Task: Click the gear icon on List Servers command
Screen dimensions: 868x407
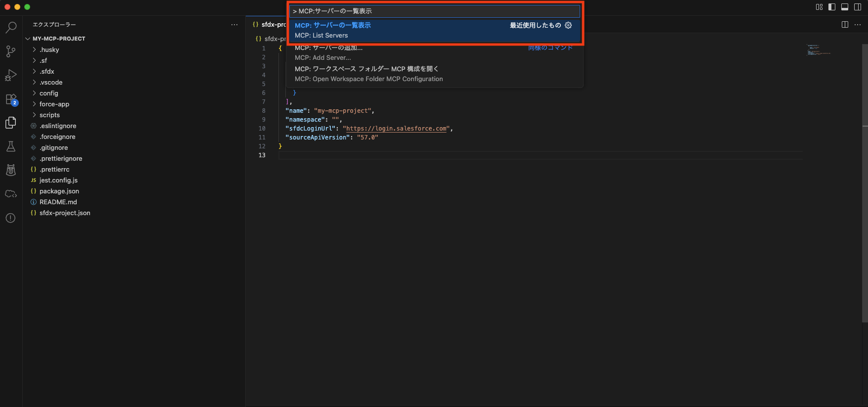Action: point(568,25)
